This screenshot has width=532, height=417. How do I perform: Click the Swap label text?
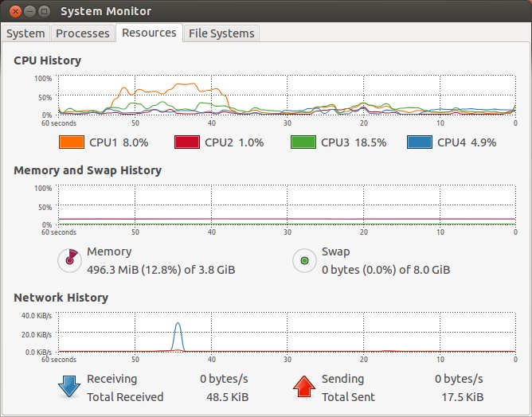pos(335,252)
